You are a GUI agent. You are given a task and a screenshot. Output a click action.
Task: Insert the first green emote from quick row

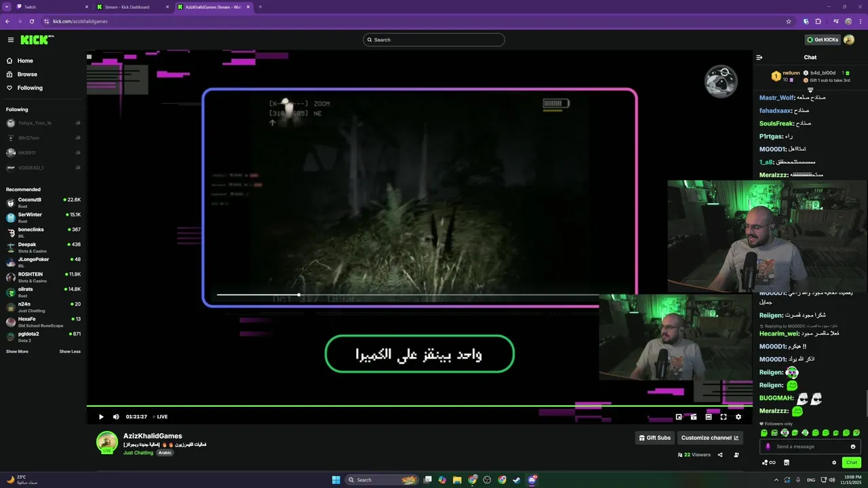click(x=764, y=432)
